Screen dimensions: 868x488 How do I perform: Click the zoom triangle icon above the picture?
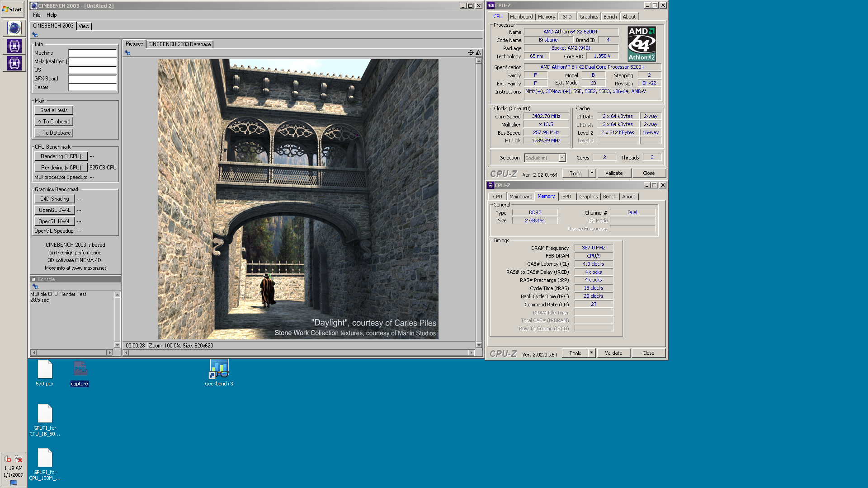[x=478, y=53]
